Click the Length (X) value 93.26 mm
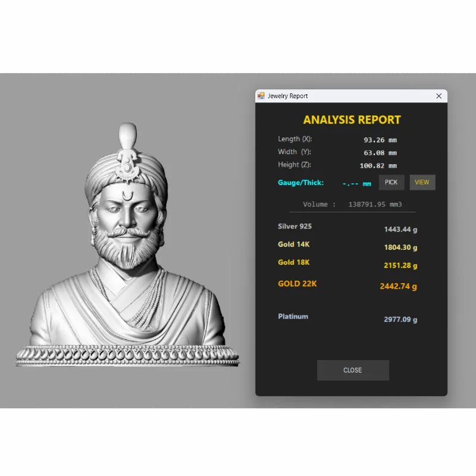Viewport: 476px width, 476px height. 380,140
